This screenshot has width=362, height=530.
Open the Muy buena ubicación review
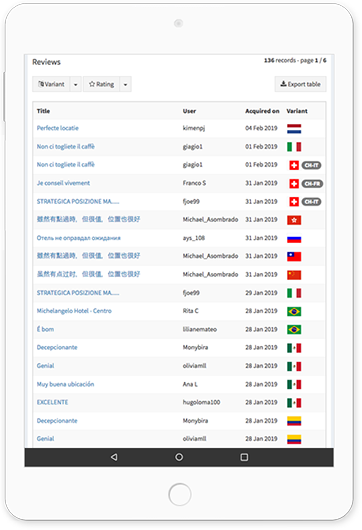coord(65,384)
